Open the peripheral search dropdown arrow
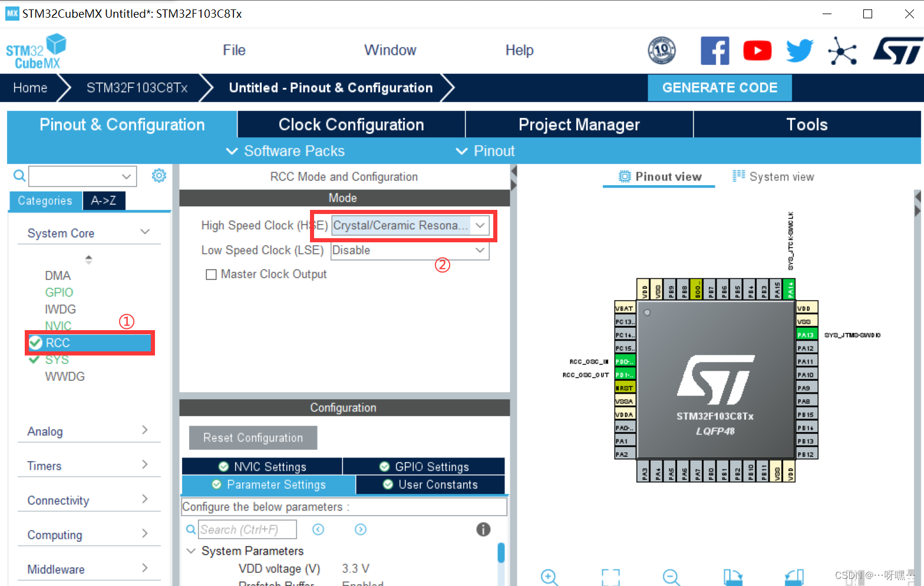 [x=126, y=176]
